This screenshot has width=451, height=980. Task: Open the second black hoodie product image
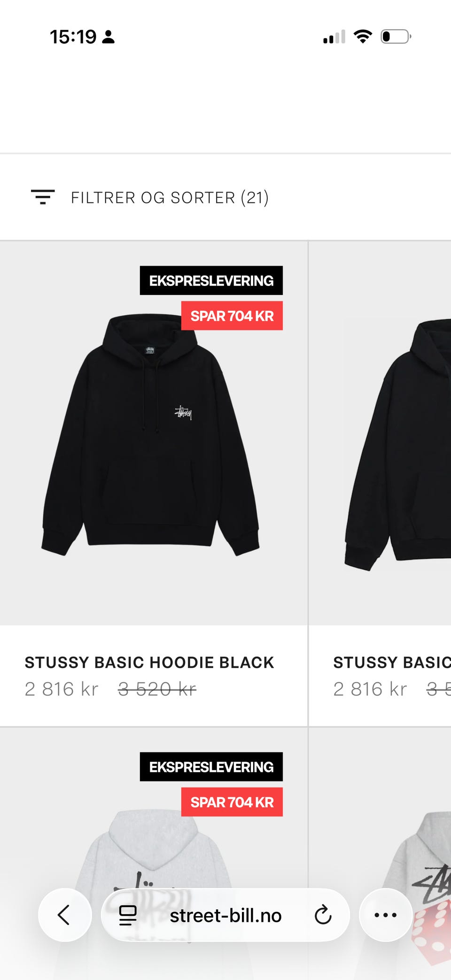397,444
